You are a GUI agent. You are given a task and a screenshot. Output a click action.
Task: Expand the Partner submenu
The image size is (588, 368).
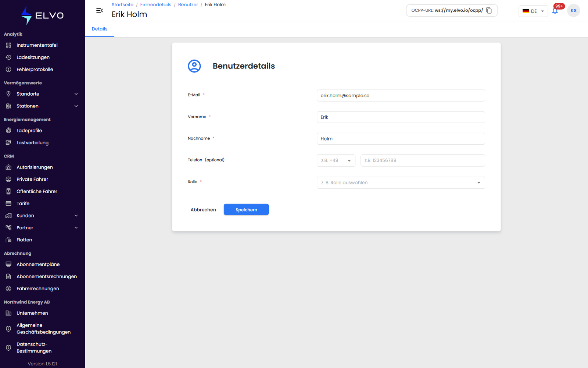[x=76, y=228]
